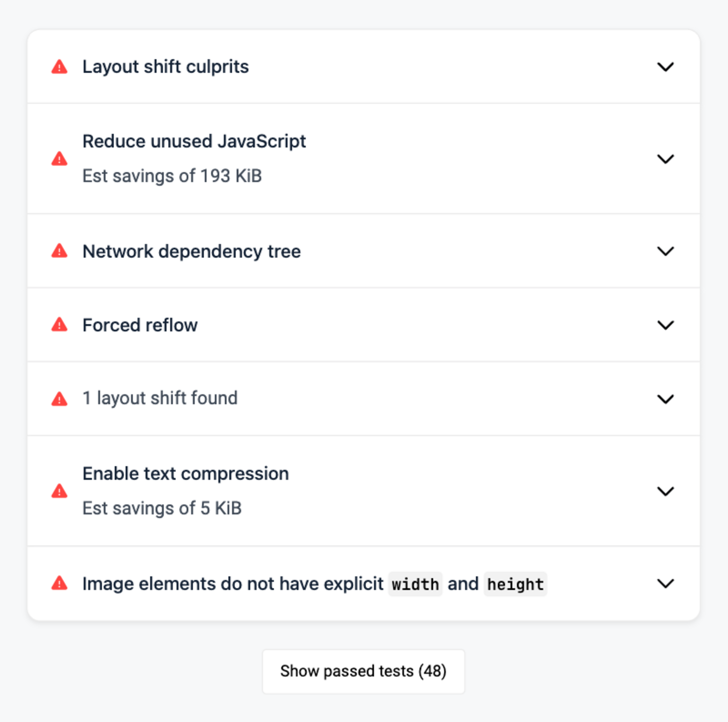
Task: Click the Enable text compression heading
Action: click(x=186, y=474)
